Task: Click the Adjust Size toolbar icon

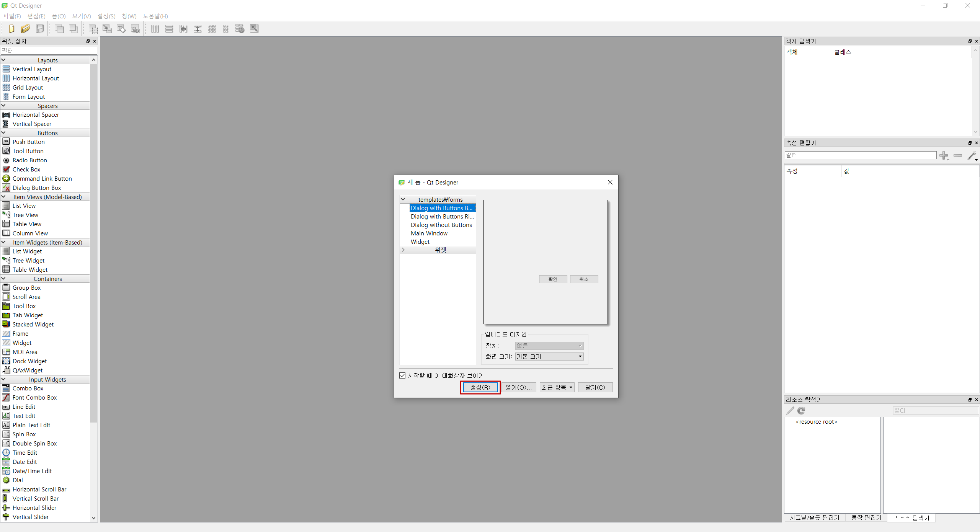Action: [254, 29]
